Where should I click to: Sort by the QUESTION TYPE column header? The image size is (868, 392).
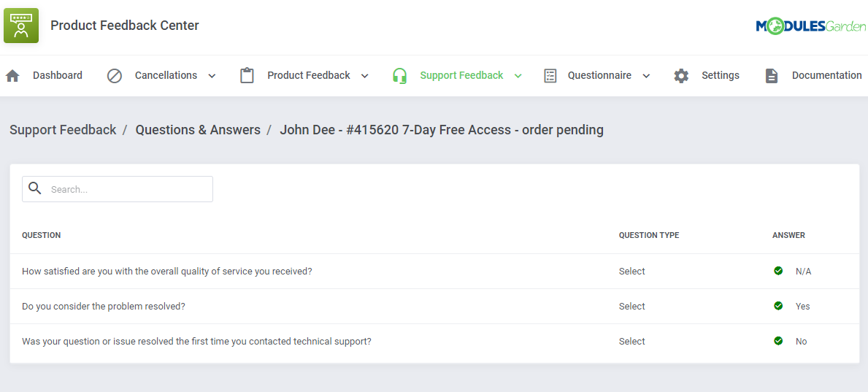coord(649,235)
